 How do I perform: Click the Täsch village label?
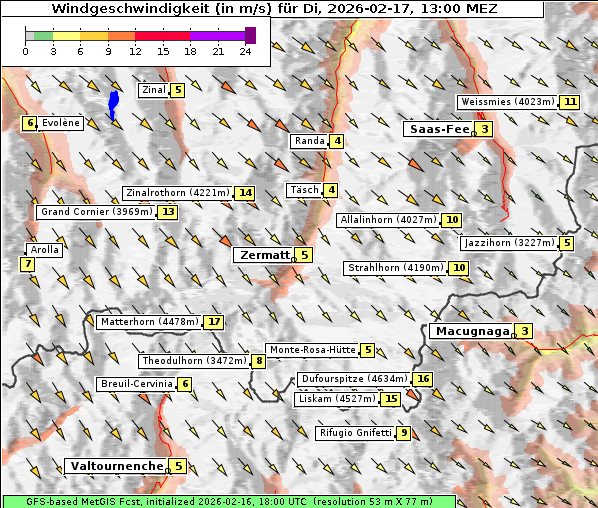point(304,190)
